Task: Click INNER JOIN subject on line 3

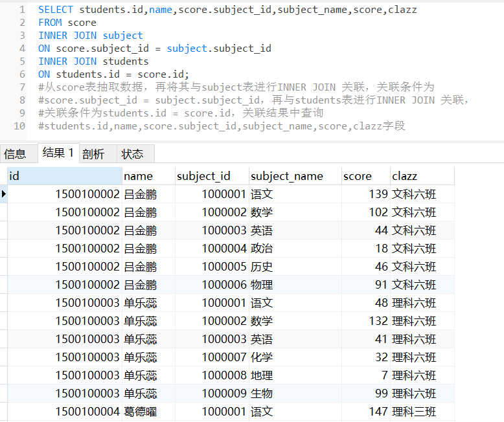Action: coord(91,36)
